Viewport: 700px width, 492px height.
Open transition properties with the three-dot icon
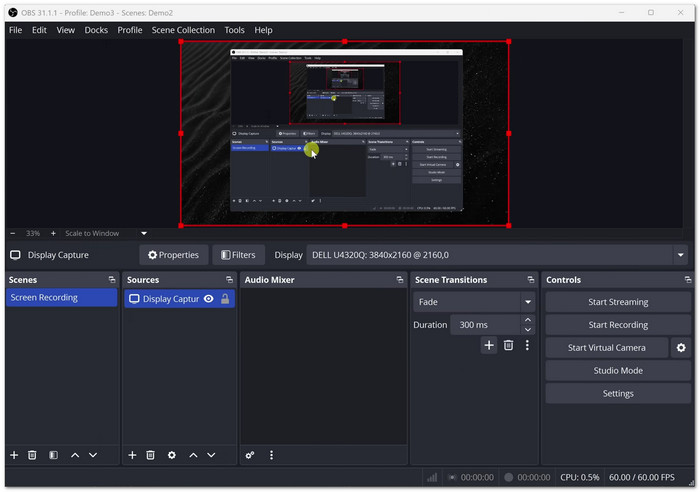527,345
